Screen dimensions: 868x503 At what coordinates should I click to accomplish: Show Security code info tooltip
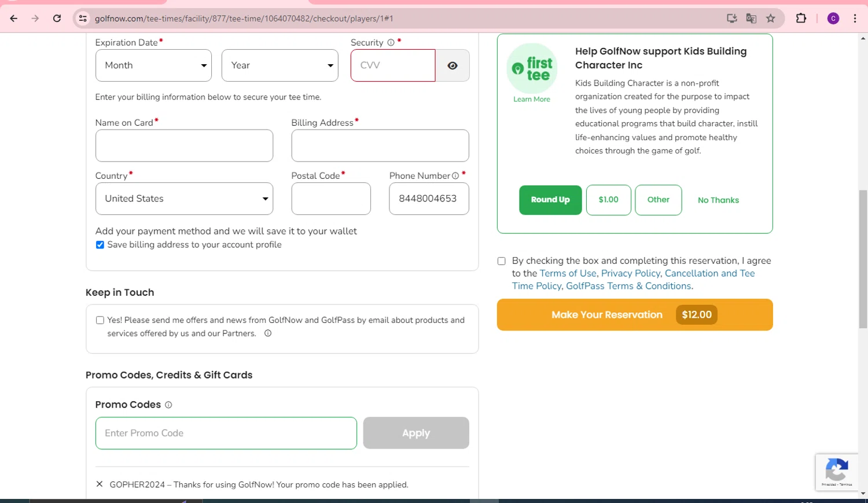391,43
